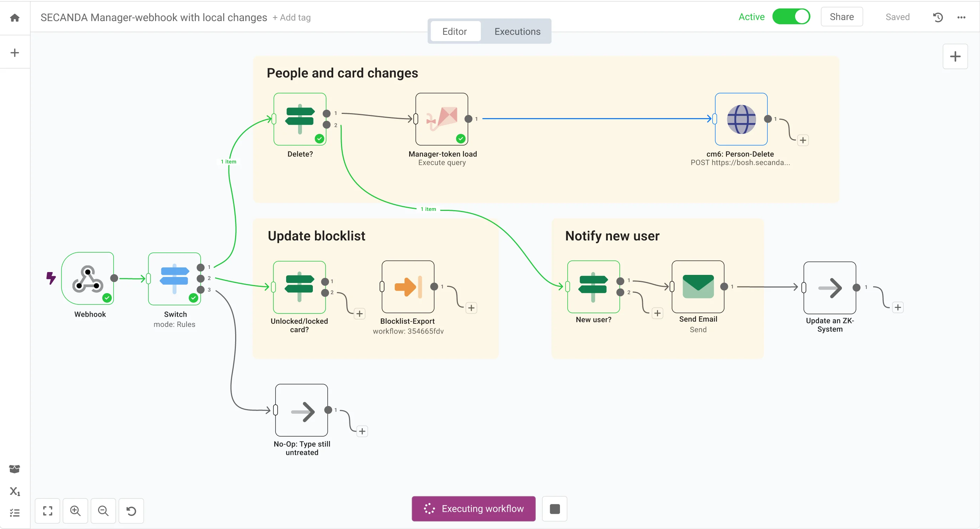The height and width of the screenshot is (529, 980).
Task: Open variables via the X₁ sidebar icon
Action: click(x=14, y=491)
